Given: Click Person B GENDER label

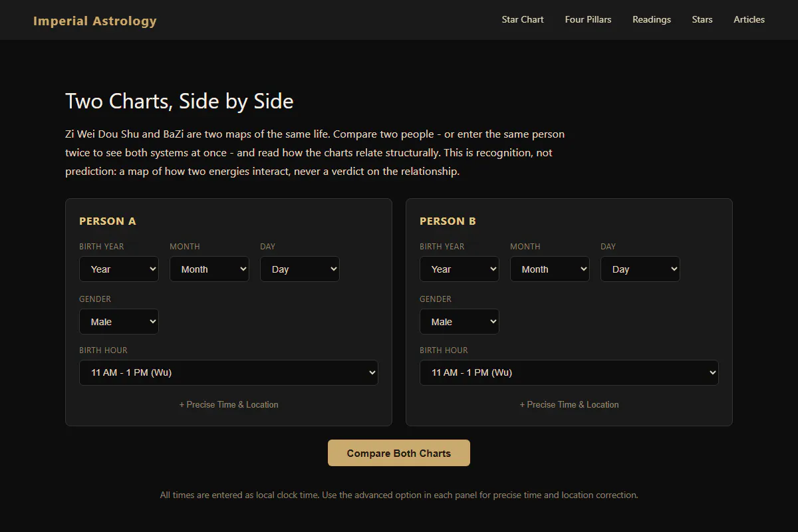Looking at the screenshot, I should (436, 299).
